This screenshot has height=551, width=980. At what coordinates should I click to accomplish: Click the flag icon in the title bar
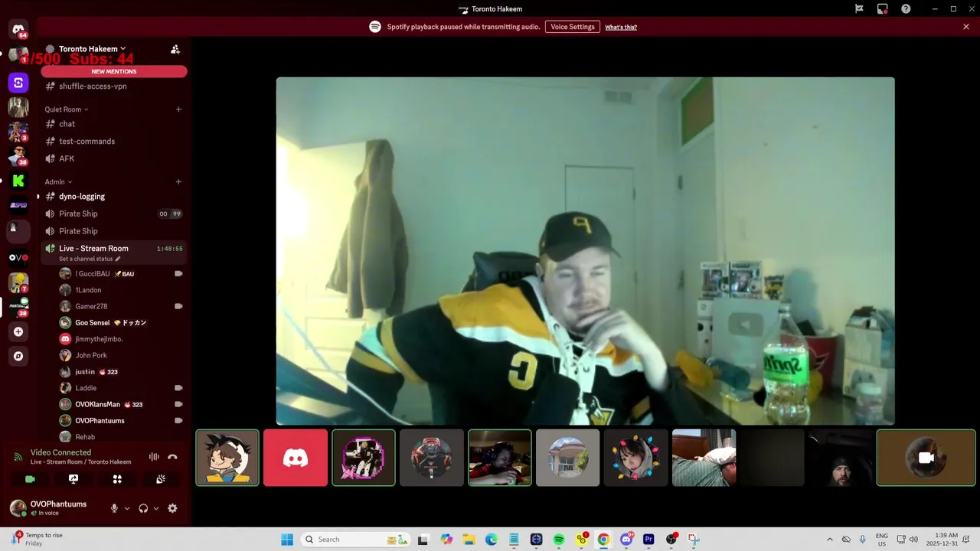tap(859, 8)
